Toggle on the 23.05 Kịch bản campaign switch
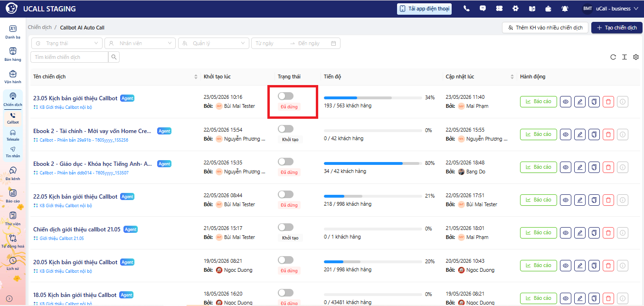The width and height of the screenshot is (644, 306). tap(285, 96)
